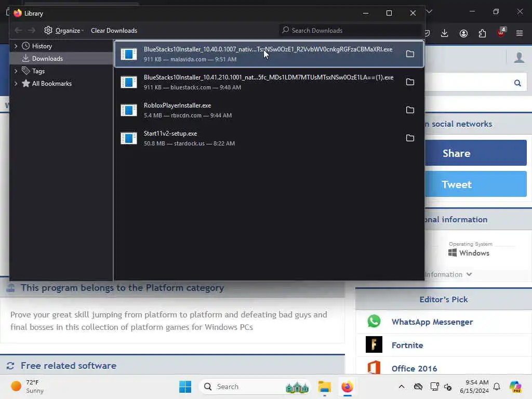Click the Share button
The height and width of the screenshot is (399, 532).
pyautogui.click(x=475, y=153)
